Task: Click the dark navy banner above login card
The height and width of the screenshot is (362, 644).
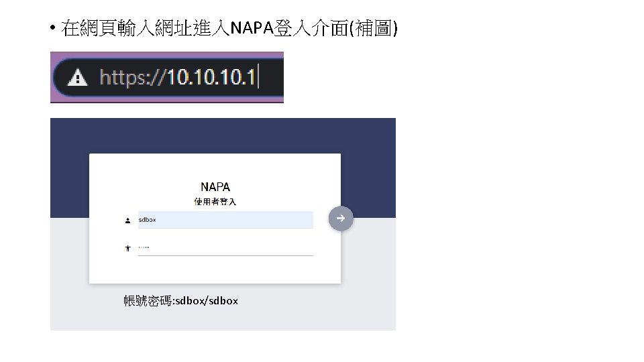Action: (x=223, y=135)
